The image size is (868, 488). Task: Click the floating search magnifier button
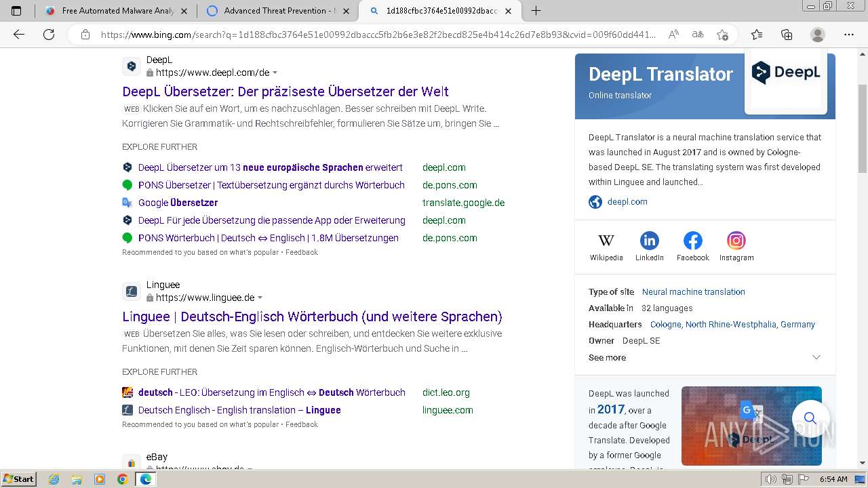click(x=810, y=418)
